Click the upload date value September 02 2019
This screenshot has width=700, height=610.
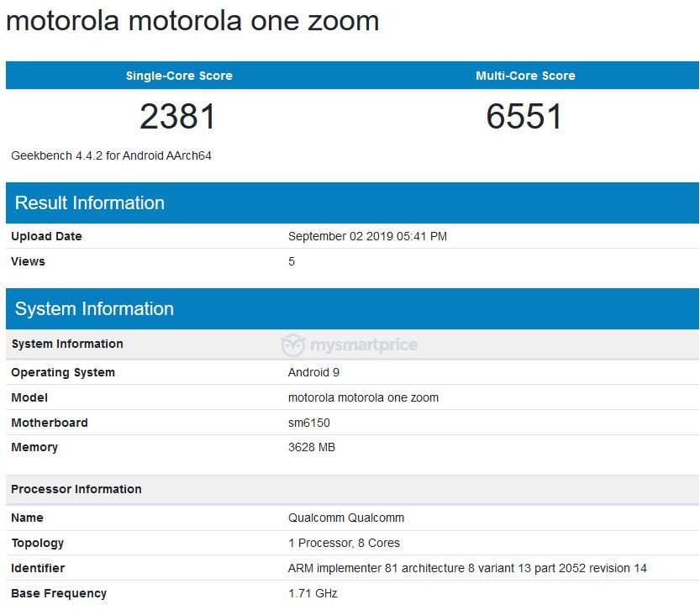coord(367,236)
